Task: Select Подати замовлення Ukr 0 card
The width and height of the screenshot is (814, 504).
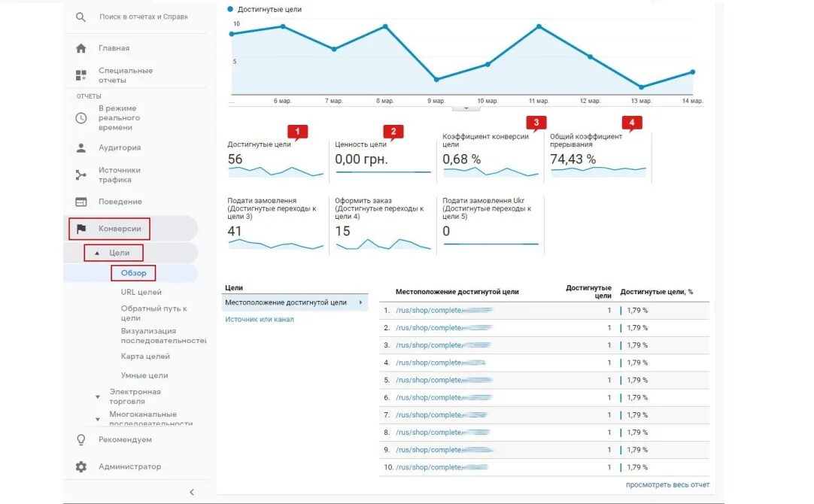Action: pos(490,225)
